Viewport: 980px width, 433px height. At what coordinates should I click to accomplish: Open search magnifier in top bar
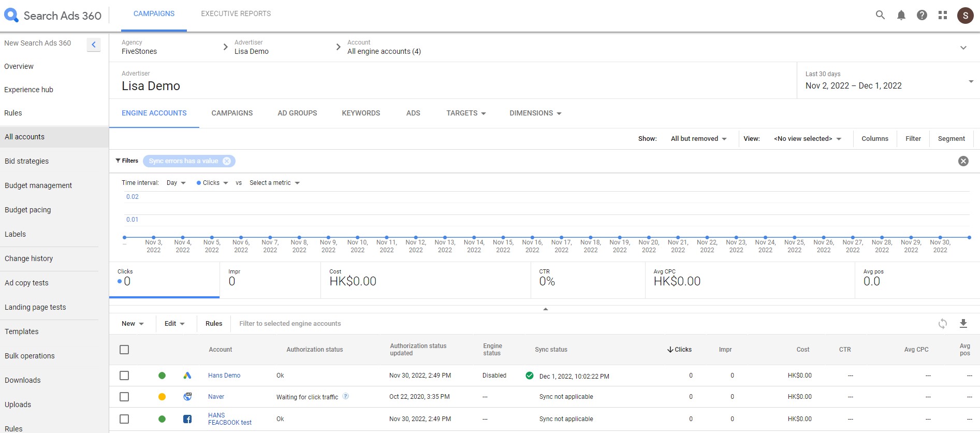tap(880, 15)
